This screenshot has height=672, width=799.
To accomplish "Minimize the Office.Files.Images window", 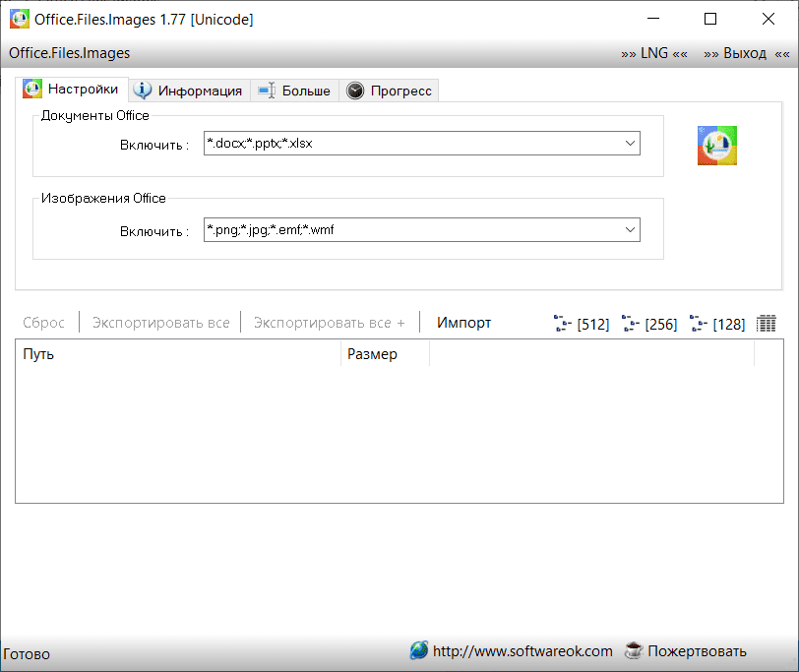I will click(x=653, y=19).
